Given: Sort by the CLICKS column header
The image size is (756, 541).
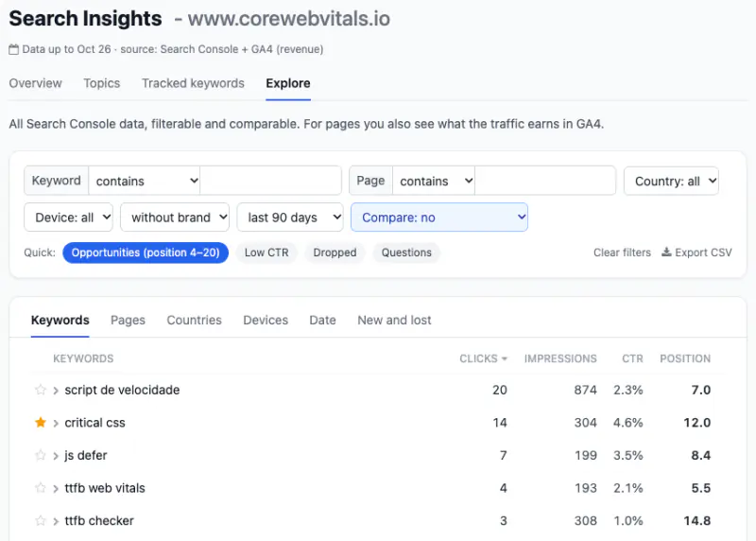Looking at the screenshot, I should pyautogui.click(x=483, y=358).
